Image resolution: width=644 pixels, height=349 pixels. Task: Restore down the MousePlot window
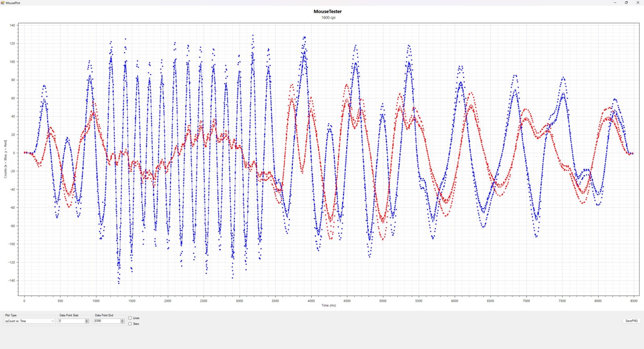tap(626, 3)
